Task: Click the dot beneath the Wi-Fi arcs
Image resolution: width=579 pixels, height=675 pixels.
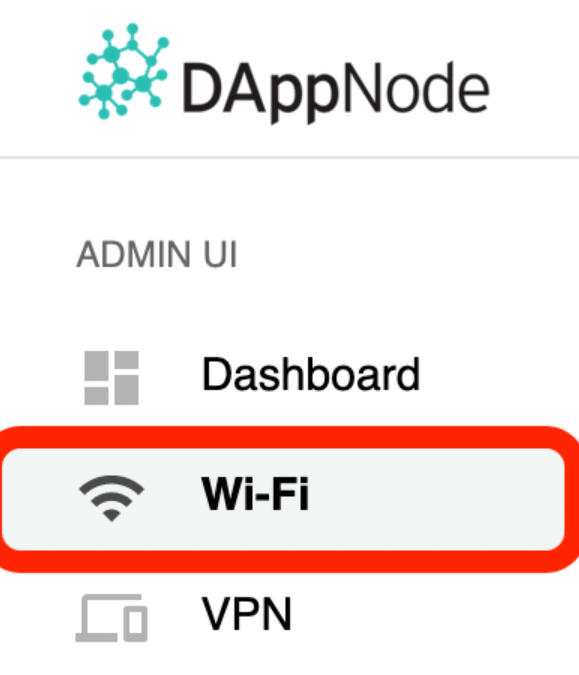Action: point(111,515)
